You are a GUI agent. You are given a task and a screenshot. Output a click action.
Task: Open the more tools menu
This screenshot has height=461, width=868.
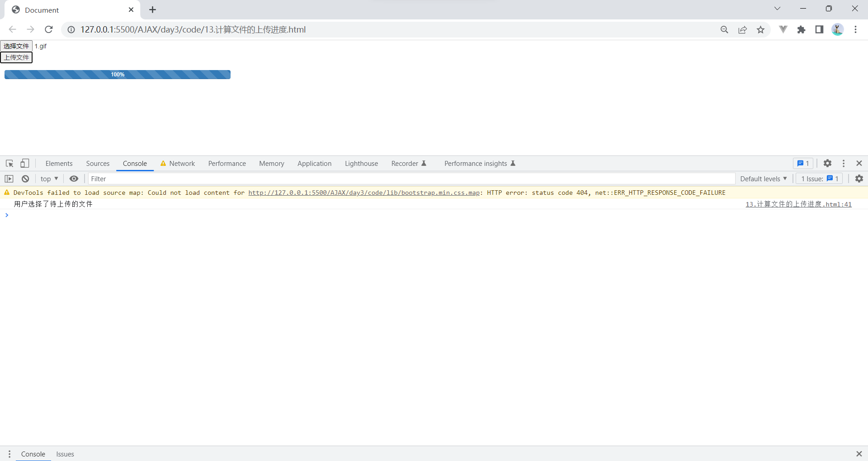coord(844,163)
